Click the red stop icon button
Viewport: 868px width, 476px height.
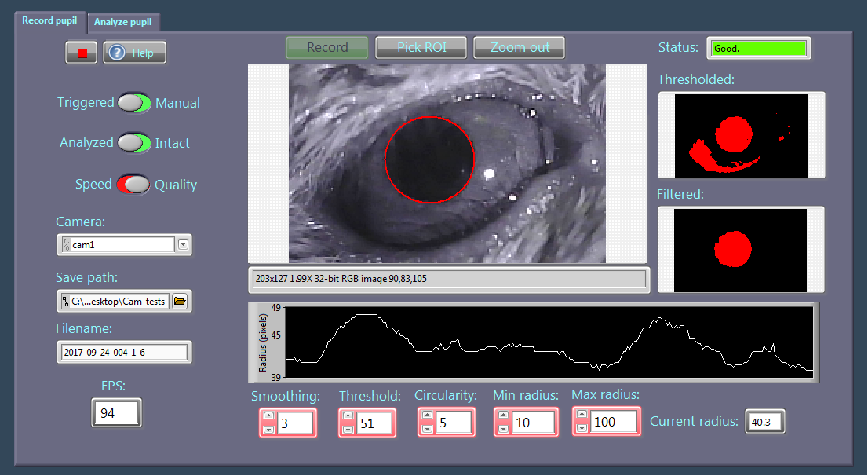pyautogui.click(x=82, y=53)
